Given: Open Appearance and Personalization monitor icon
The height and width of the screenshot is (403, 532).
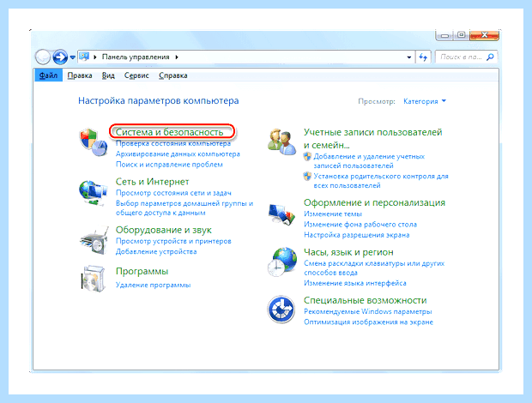Looking at the screenshot, I should click(x=281, y=214).
